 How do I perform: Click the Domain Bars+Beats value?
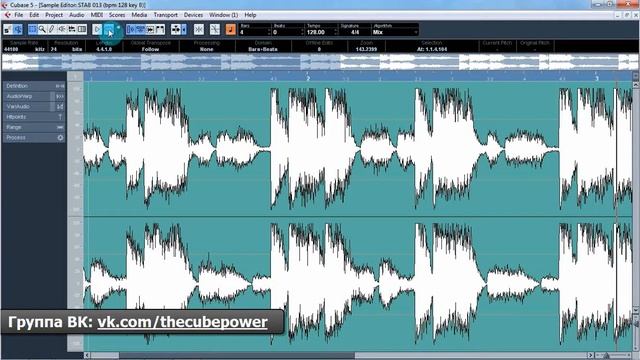pyautogui.click(x=263, y=49)
